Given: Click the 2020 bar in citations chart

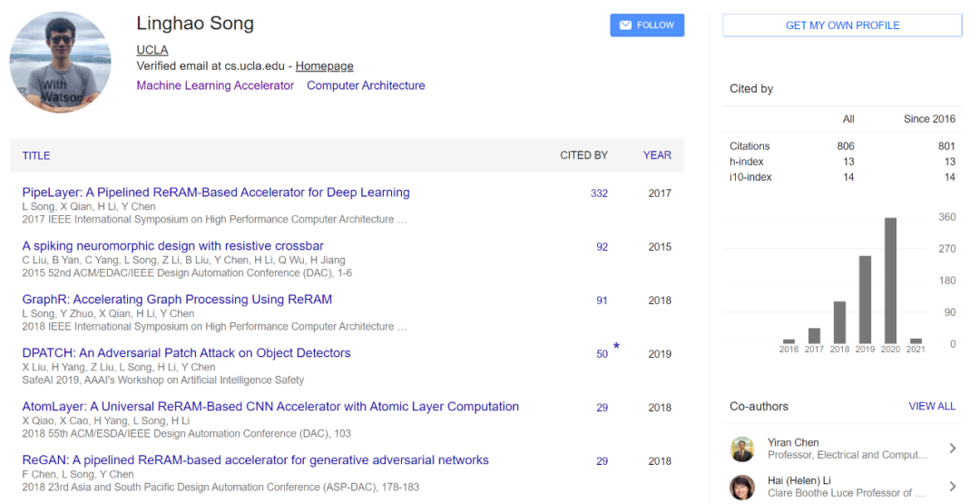Looking at the screenshot, I should pos(890,282).
